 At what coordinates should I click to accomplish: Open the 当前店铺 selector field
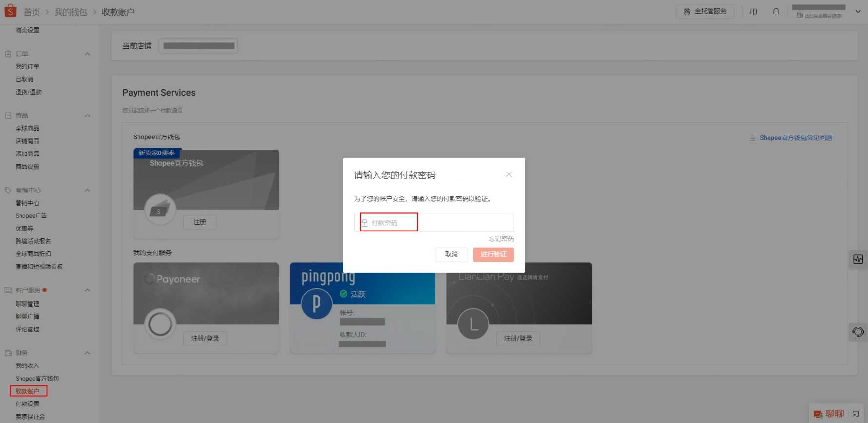click(198, 46)
